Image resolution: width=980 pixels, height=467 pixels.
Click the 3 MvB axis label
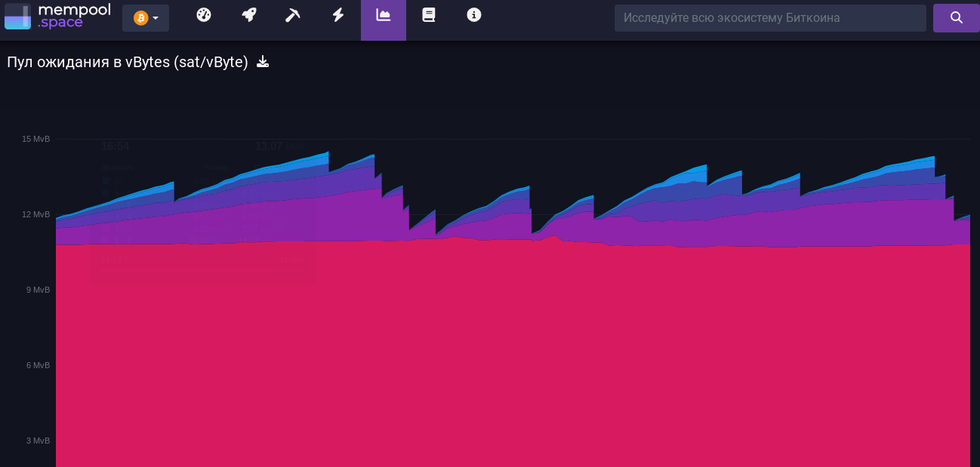point(38,441)
